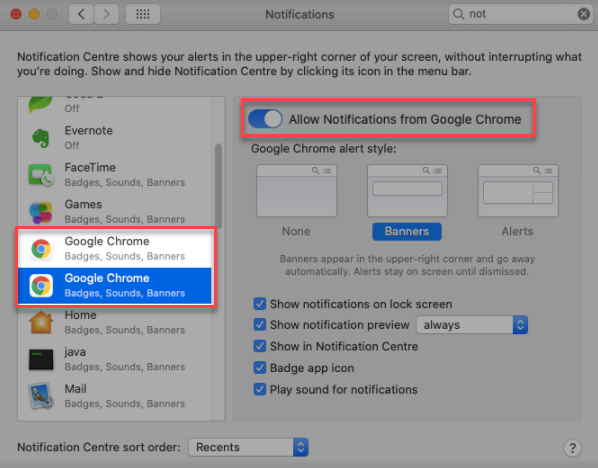Uncheck Show notification preview checkbox
This screenshot has height=468, width=598.
[x=260, y=325]
